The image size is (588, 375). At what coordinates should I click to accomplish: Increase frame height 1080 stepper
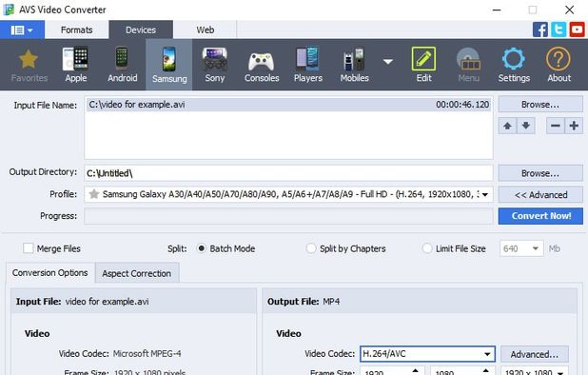[x=485, y=370]
